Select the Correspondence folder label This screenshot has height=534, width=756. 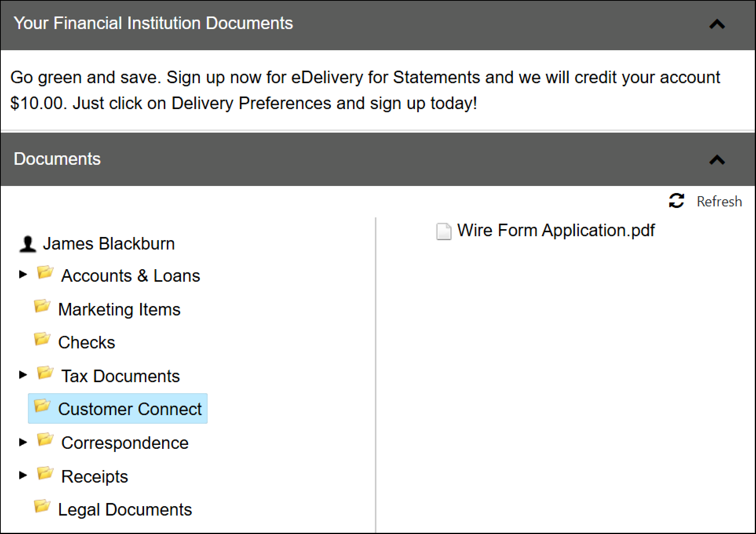pos(125,443)
